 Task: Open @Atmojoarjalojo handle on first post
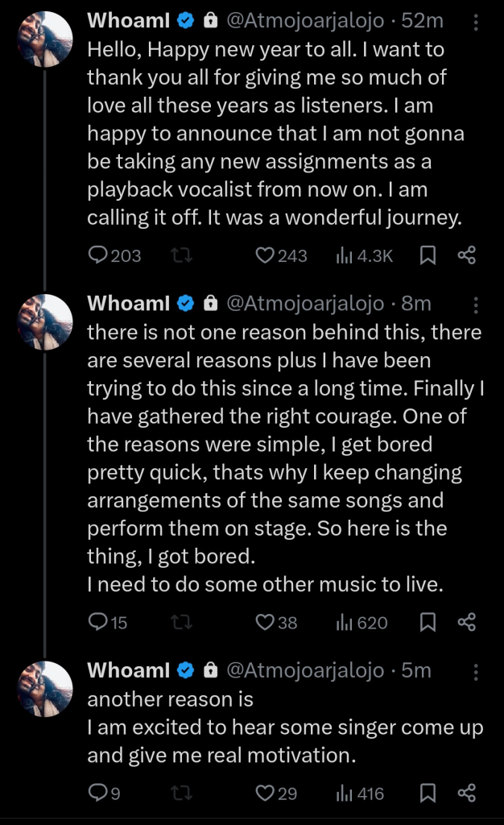pyautogui.click(x=304, y=20)
